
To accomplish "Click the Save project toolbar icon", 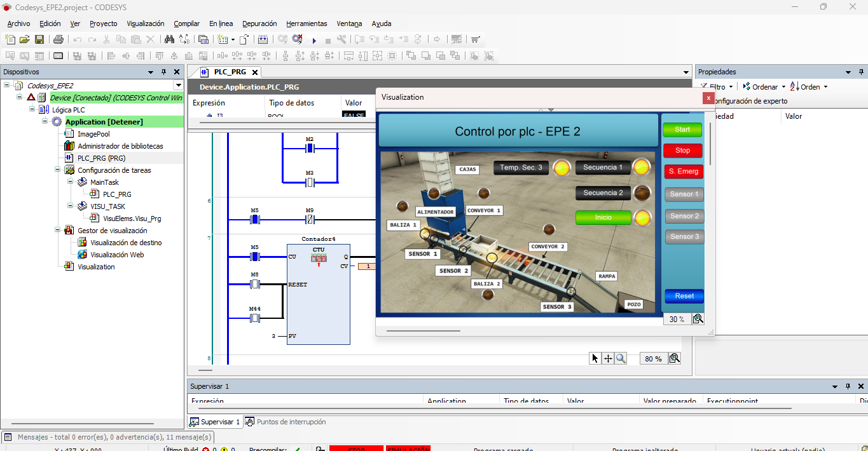I will (39, 39).
